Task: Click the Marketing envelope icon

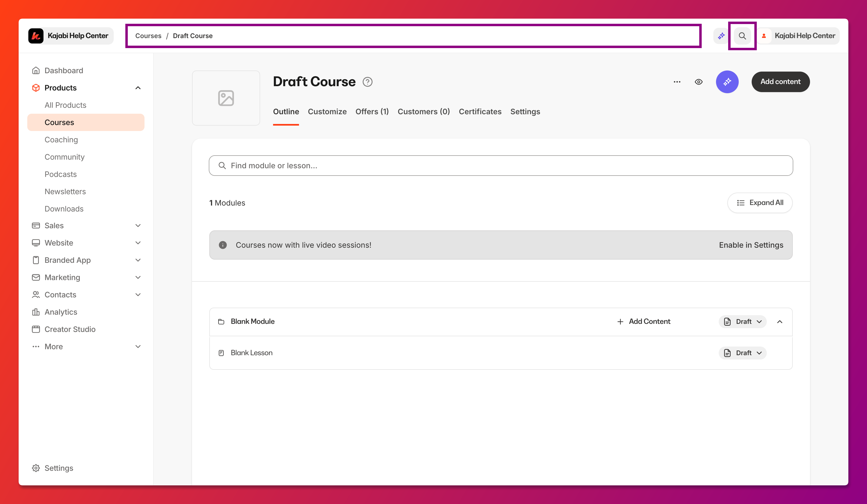Action: pos(36,277)
